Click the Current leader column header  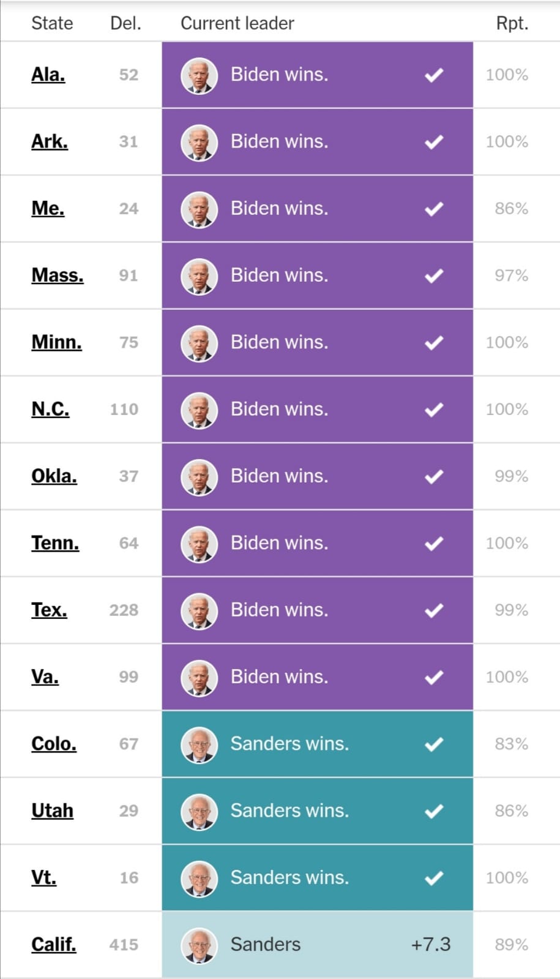[237, 23]
